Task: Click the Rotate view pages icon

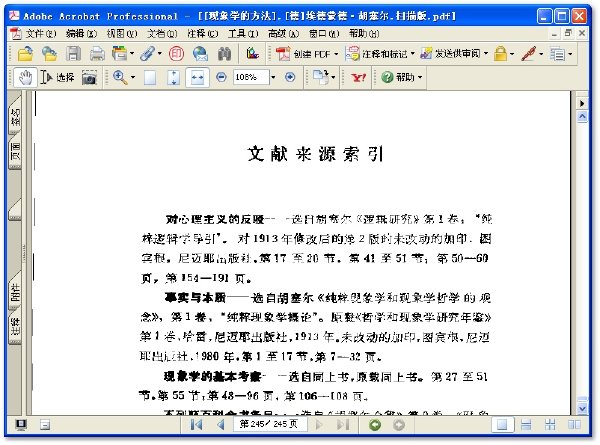Action: 321,77
